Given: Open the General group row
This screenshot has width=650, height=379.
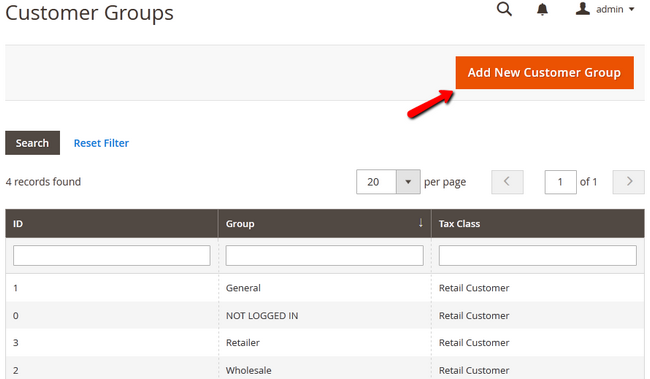Looking at the screenshot, I should [x=325, y=288].
